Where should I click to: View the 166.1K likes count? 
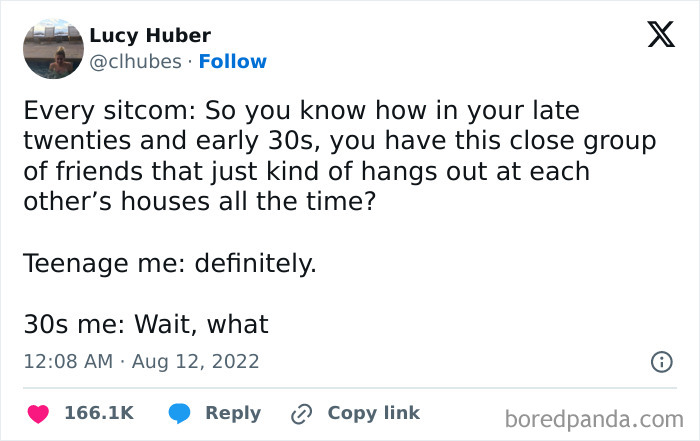(x=99, y=413)
